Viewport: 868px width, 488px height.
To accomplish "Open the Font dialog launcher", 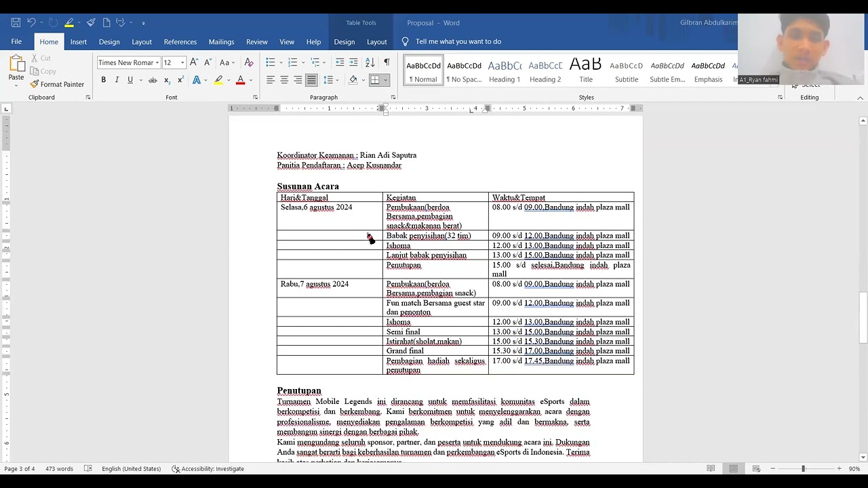I will (255, 98).
